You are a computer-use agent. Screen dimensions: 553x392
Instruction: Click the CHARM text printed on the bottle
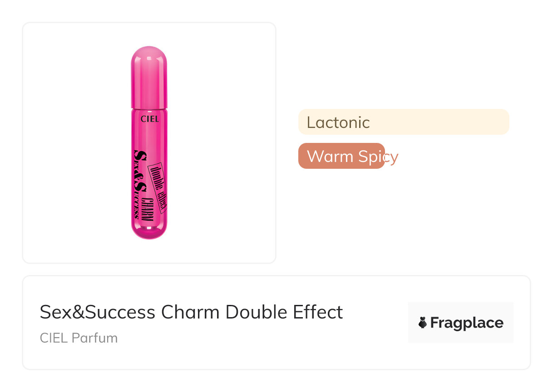148,210
